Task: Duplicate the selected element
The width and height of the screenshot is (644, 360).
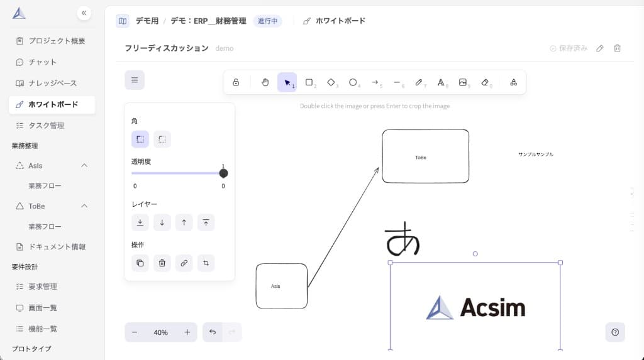Action: (140, 263)
